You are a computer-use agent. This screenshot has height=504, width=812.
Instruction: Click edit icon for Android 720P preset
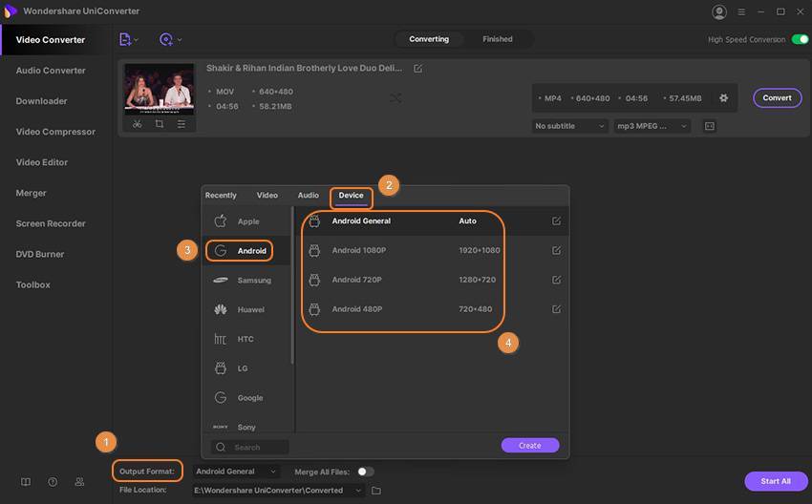point(556,281)
